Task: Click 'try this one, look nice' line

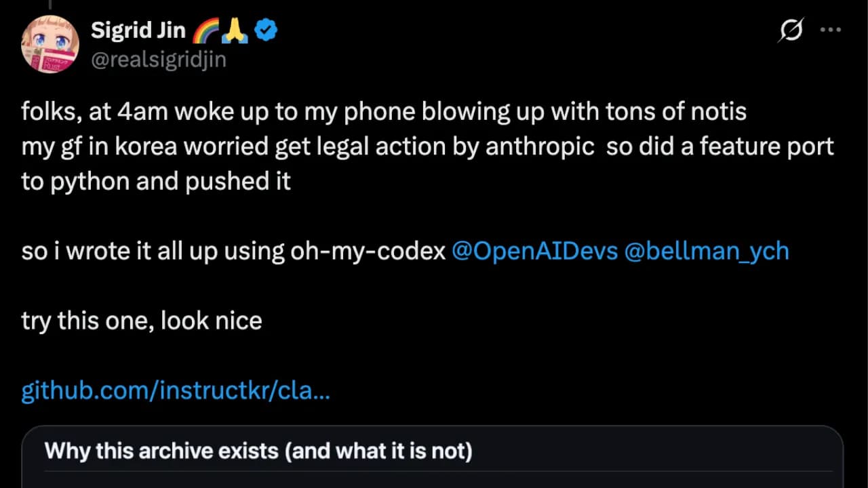Action: click(x=142, y=320)
